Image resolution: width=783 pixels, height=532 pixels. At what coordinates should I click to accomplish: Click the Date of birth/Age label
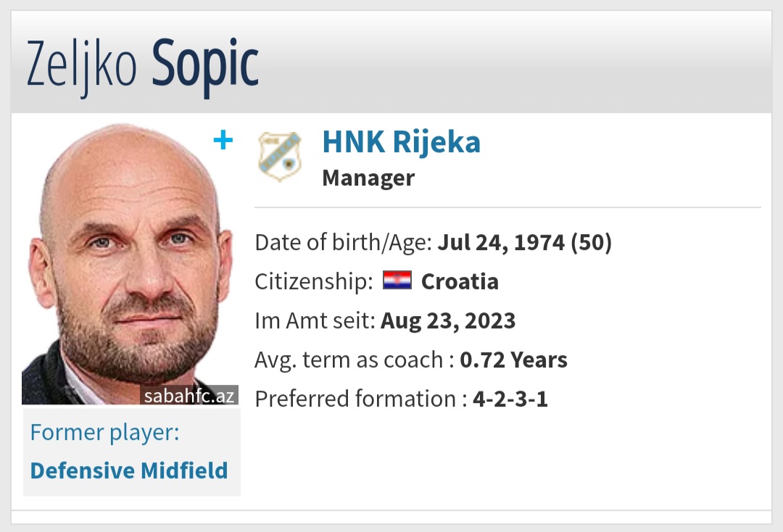(x=344, y=243)
